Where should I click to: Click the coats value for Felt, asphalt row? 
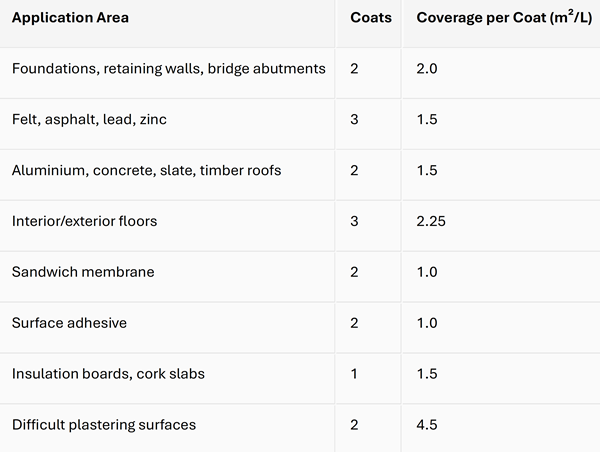click(x=355, y=120)
